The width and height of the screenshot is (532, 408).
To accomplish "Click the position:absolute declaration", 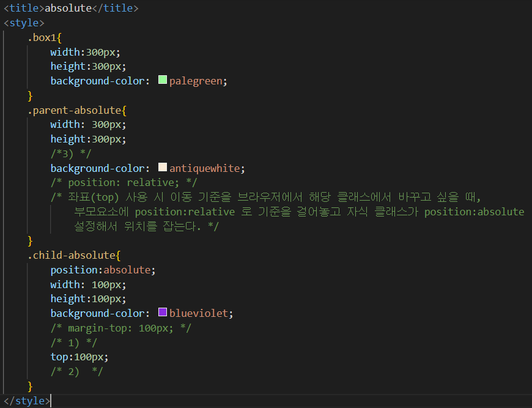I will point(103,270).
